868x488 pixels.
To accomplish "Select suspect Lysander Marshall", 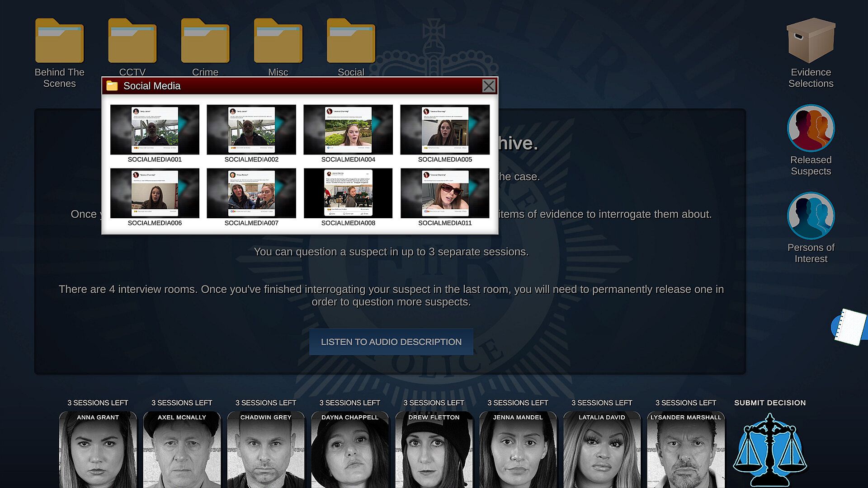I will point(685,450).
